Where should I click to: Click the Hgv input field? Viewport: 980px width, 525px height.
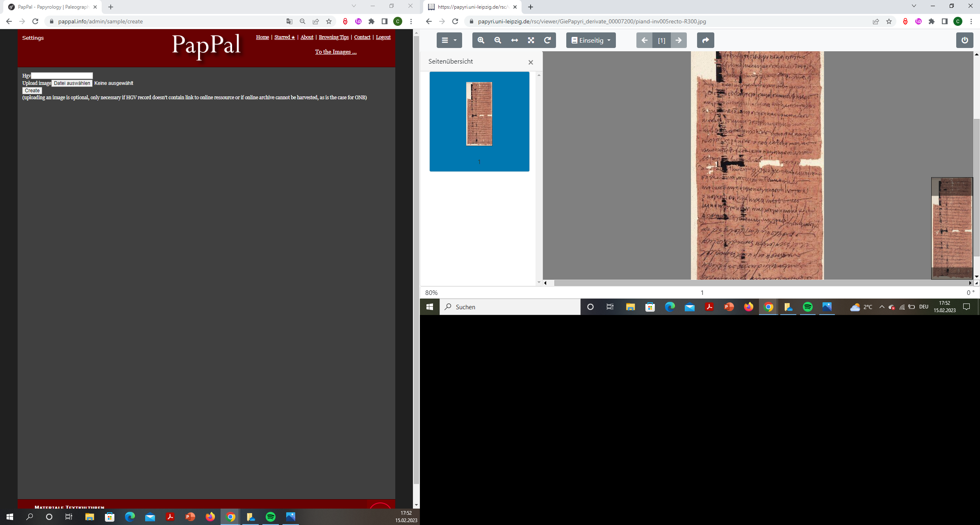(62, 75)
